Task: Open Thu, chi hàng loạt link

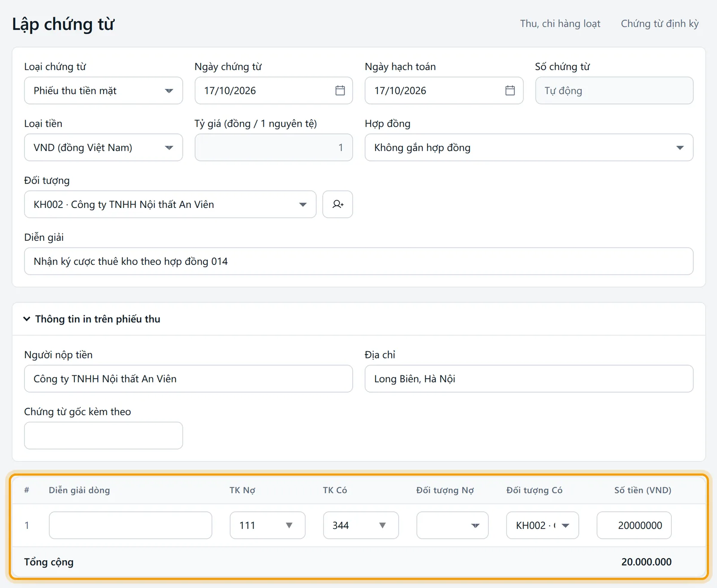Action: 560,24
